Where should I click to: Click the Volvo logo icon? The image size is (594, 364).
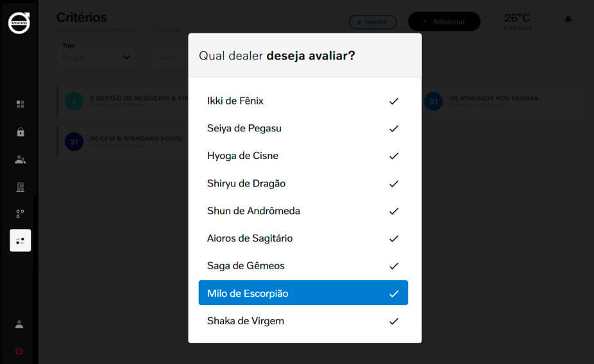(19, 22)
